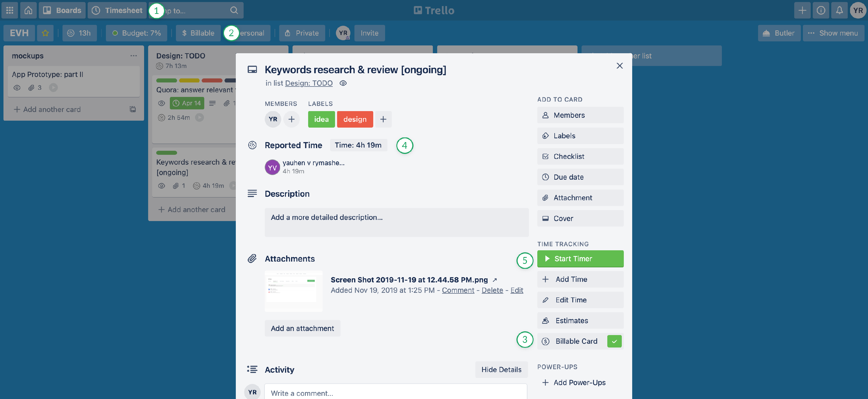Toggle the watch eye on Quora card
This screenshot has width=868, height=399.
[161, 104]
